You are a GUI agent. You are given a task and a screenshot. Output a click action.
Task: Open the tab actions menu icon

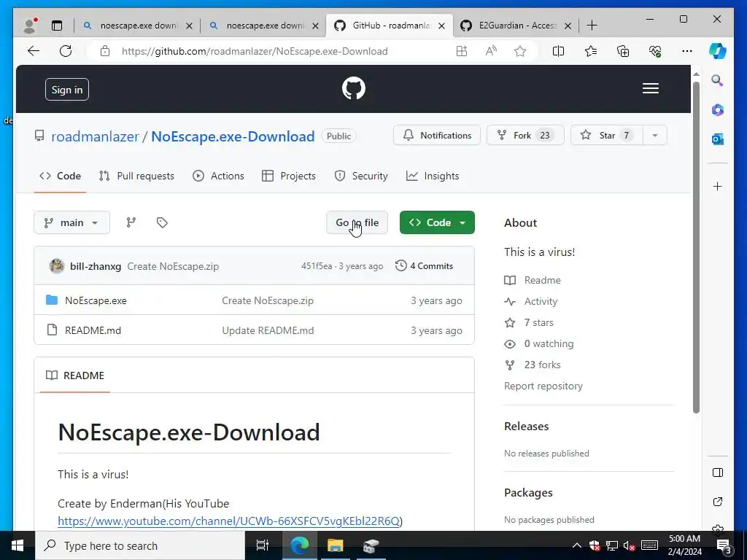pyautogui.click(x=57, y=26)
